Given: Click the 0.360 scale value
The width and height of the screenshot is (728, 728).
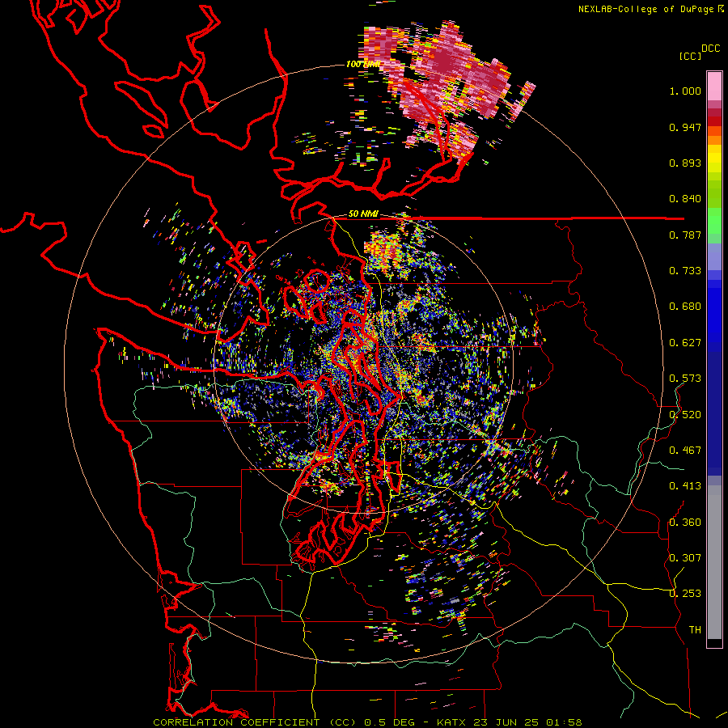Looking at the screenshot, I should (x=685, y=523).
